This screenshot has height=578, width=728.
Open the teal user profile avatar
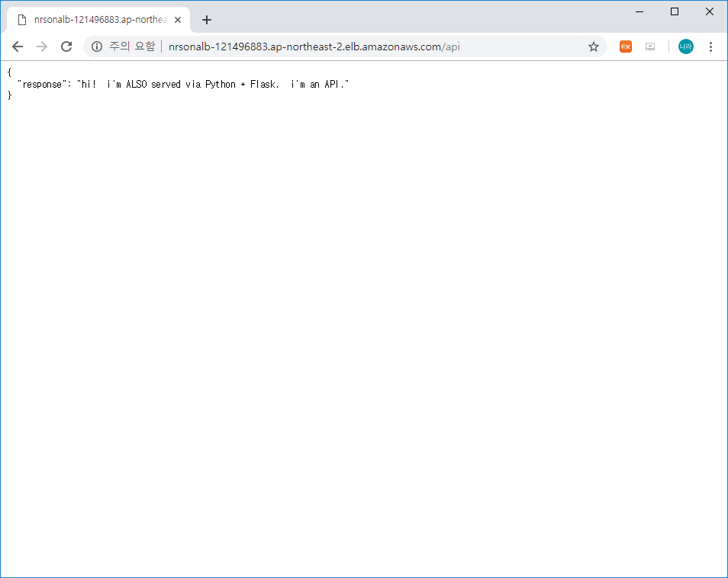[x=686, y=47]
